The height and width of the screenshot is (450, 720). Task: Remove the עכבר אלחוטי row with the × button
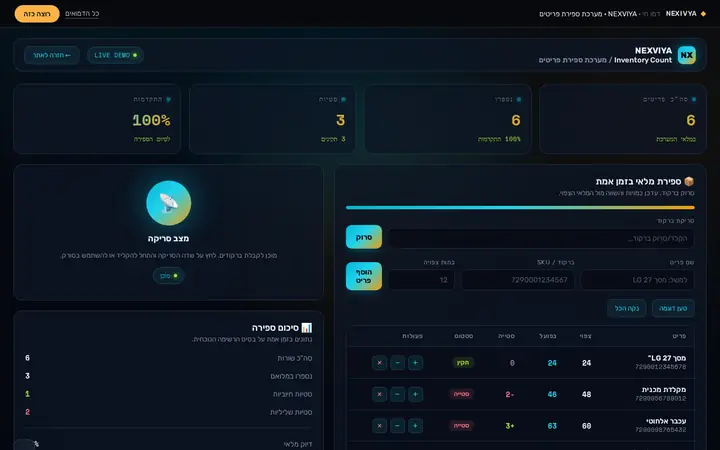[379, 426]
